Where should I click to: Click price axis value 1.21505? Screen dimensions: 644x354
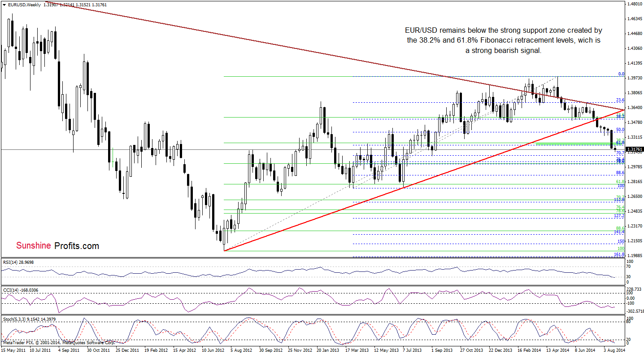635,241
